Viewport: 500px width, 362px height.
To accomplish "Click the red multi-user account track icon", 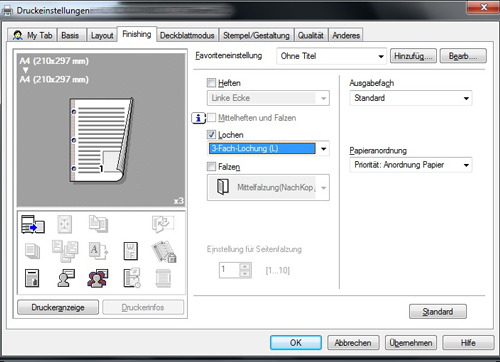I will click(98, 278).
